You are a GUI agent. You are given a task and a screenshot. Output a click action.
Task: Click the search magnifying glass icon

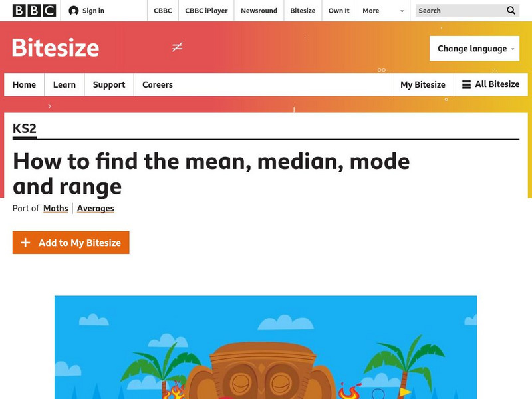tap(511, 11)
